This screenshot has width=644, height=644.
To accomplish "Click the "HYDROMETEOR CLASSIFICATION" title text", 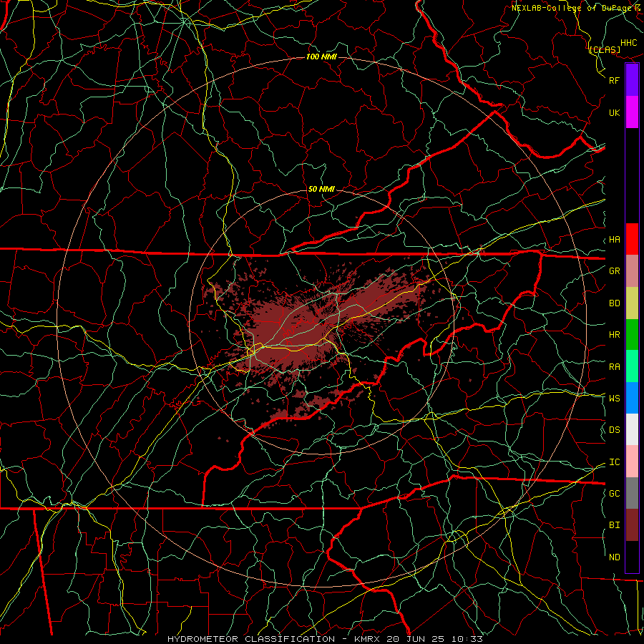I will 251,639.
